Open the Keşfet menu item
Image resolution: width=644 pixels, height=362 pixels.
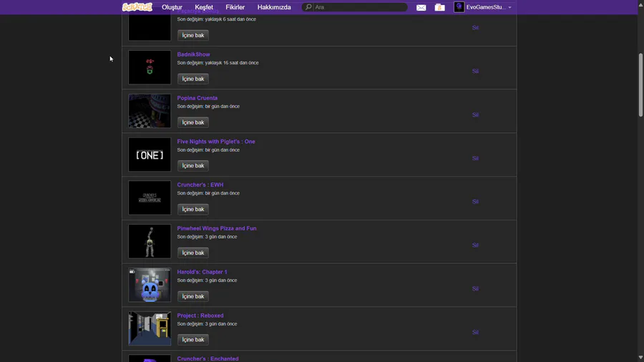[x=204, y=7]
